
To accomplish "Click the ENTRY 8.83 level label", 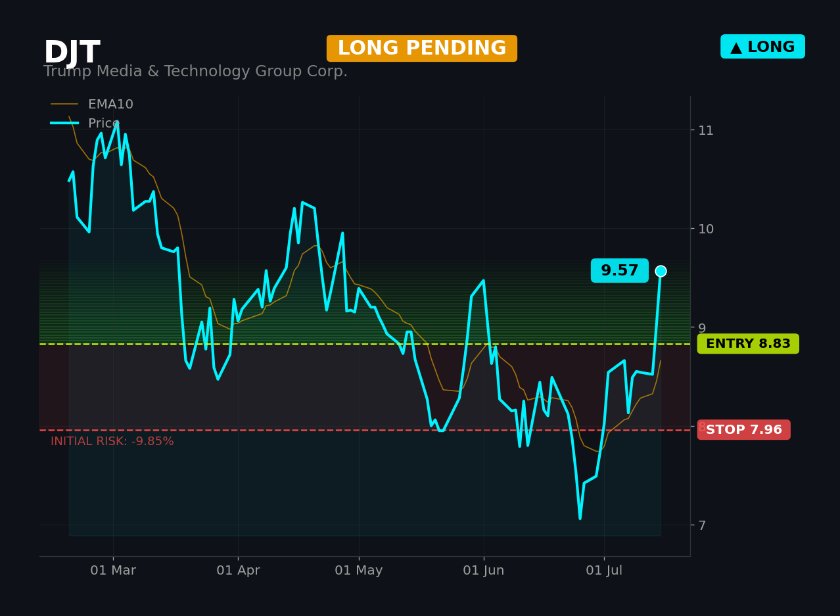I will tap(748, 344).
